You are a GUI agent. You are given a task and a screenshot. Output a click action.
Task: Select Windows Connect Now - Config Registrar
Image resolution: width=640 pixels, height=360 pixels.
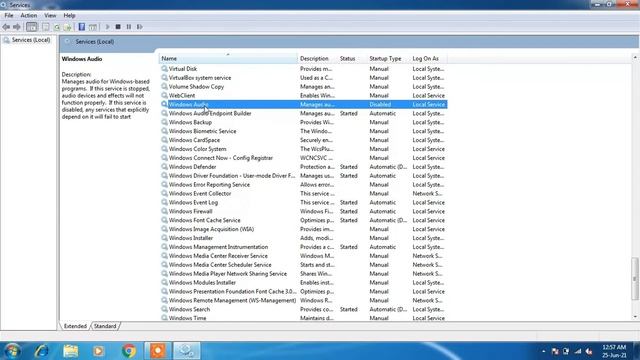303,158
